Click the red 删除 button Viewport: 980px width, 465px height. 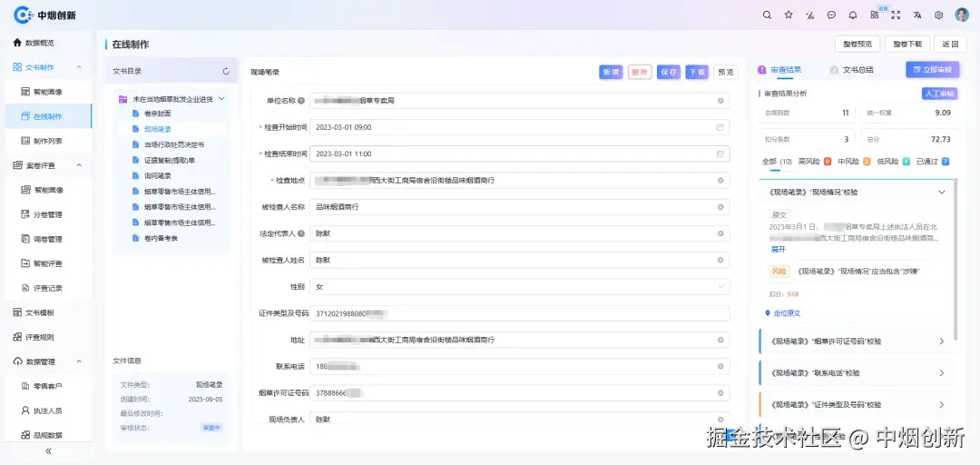coord(640,72)
